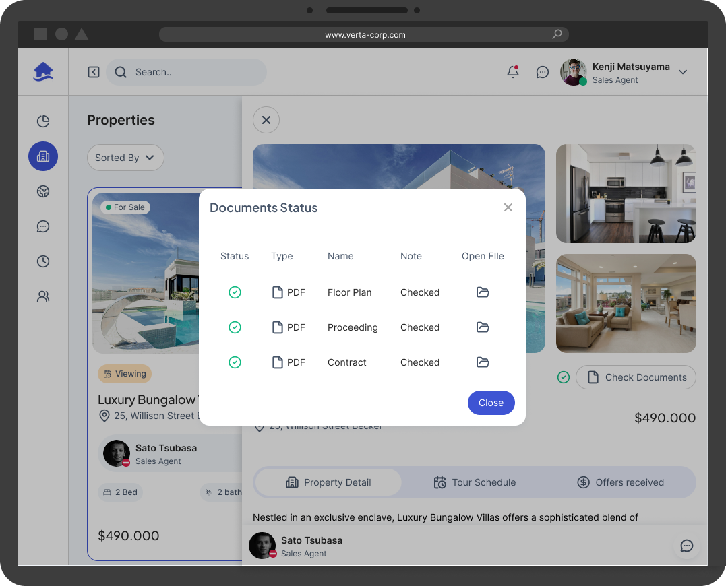Click the PDF icon for Floor Plan
Screen dimensions: 728x586
(x=277, y=292)
